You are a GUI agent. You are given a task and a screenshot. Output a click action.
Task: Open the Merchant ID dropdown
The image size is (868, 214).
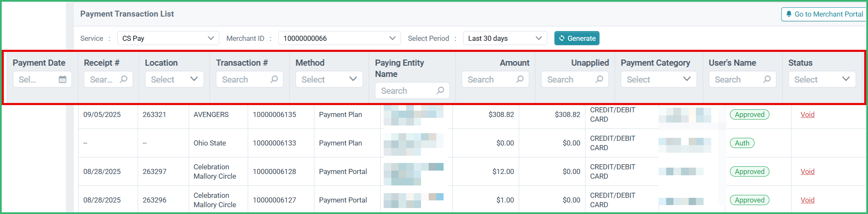pos(339,38)
